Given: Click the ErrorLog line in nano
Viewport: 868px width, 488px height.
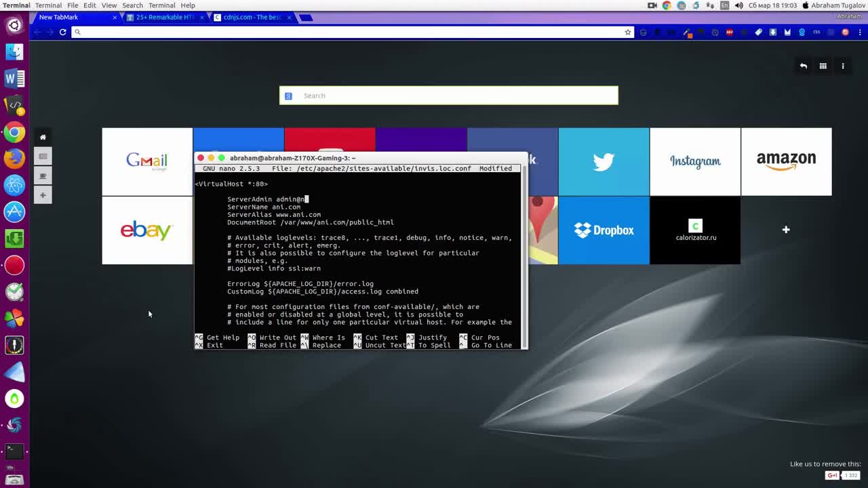Looking at the screenshot, I should [x=300, y=284].
